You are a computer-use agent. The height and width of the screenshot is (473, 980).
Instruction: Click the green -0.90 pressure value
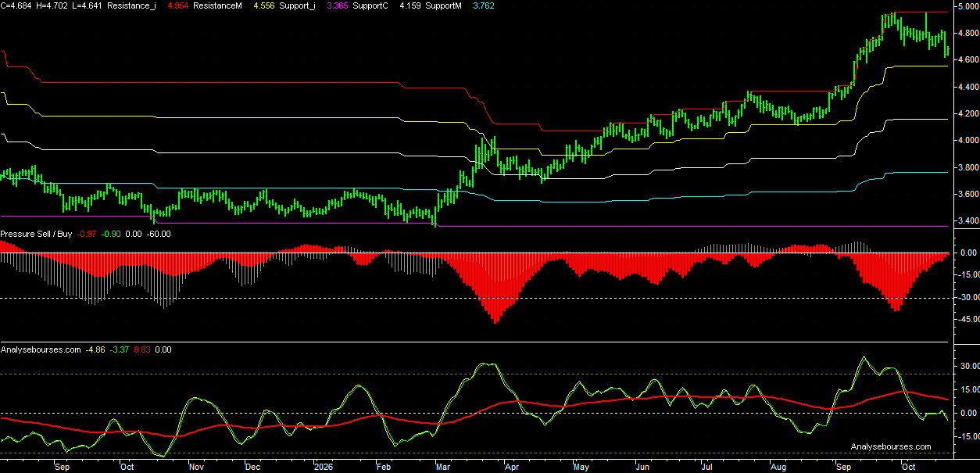coord(111,234)
